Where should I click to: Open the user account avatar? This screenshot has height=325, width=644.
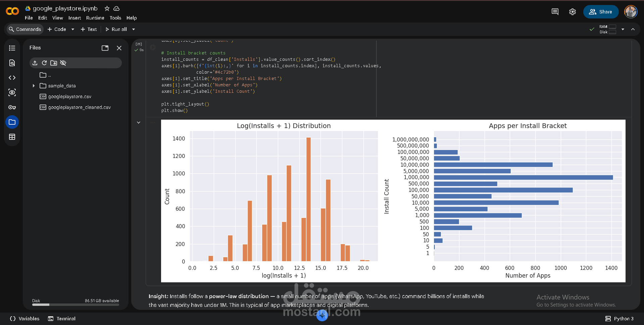point(631,12)
